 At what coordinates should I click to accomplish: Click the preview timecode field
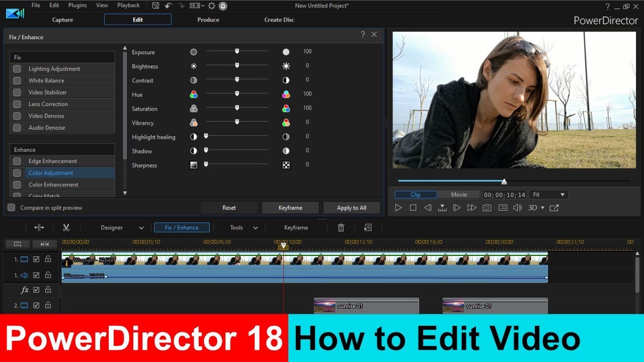pos(505,195)
